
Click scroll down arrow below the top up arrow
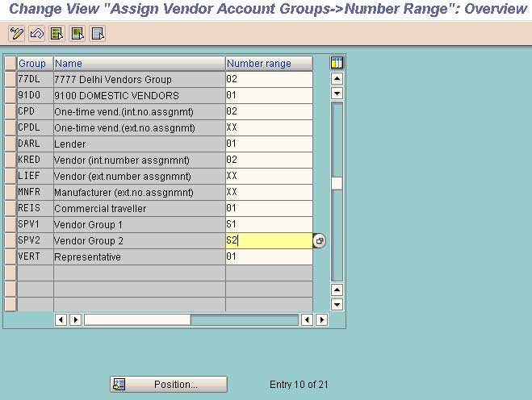click(337, 94)
